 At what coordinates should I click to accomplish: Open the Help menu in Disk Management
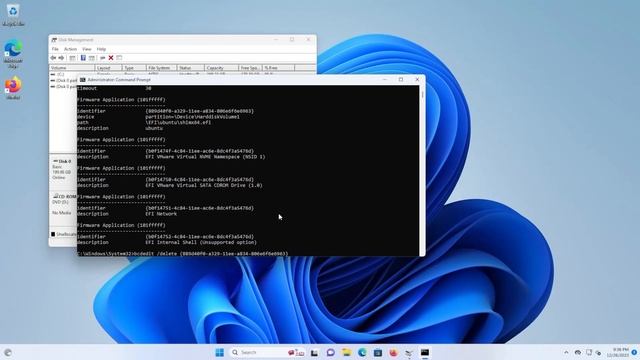click(101, 49)
